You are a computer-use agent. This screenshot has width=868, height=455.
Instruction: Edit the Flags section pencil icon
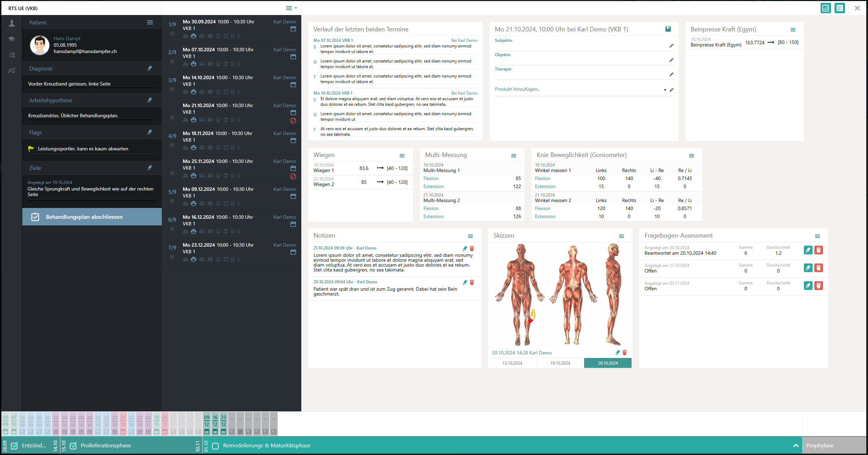pyautogui.click(x=150, y=132)
